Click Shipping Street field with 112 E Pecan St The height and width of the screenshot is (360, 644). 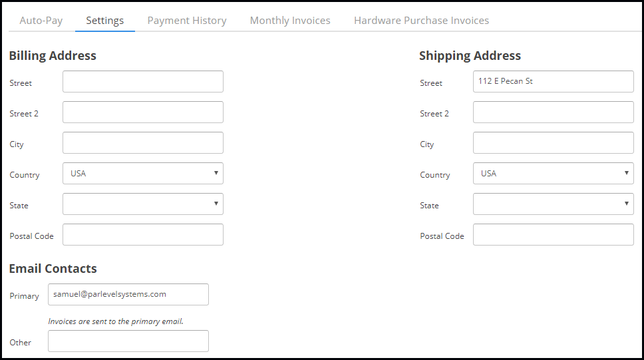pyautogui.click(x=553, y=82)
